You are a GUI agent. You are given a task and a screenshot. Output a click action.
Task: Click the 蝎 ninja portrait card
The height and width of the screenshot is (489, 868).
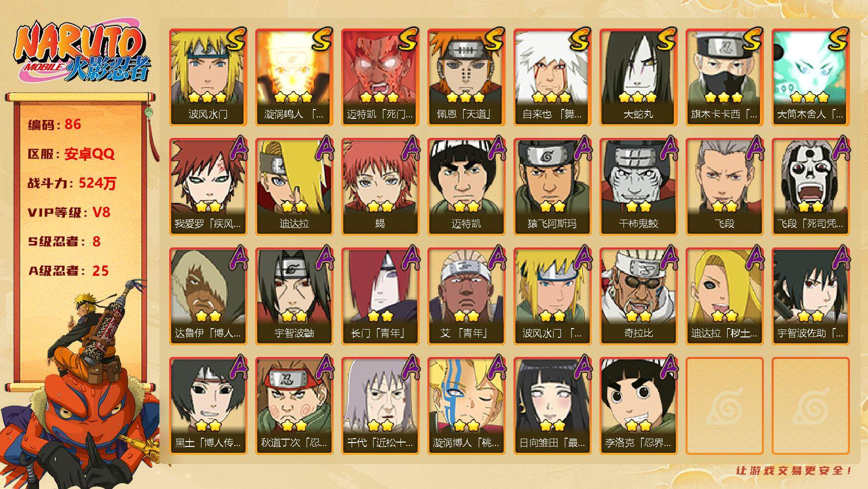pyautogui.click(x=380, y=186)
